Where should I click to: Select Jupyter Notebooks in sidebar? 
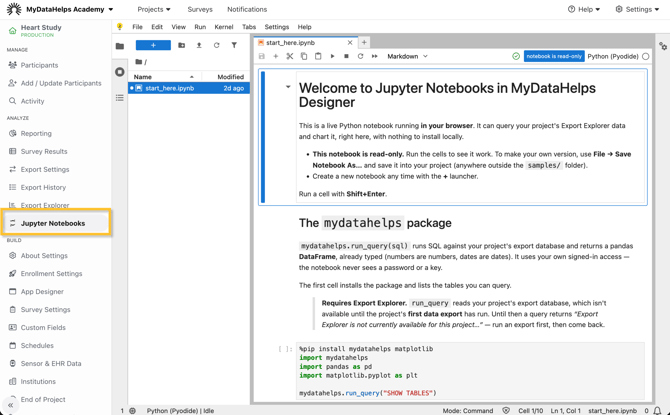[56, 223]
